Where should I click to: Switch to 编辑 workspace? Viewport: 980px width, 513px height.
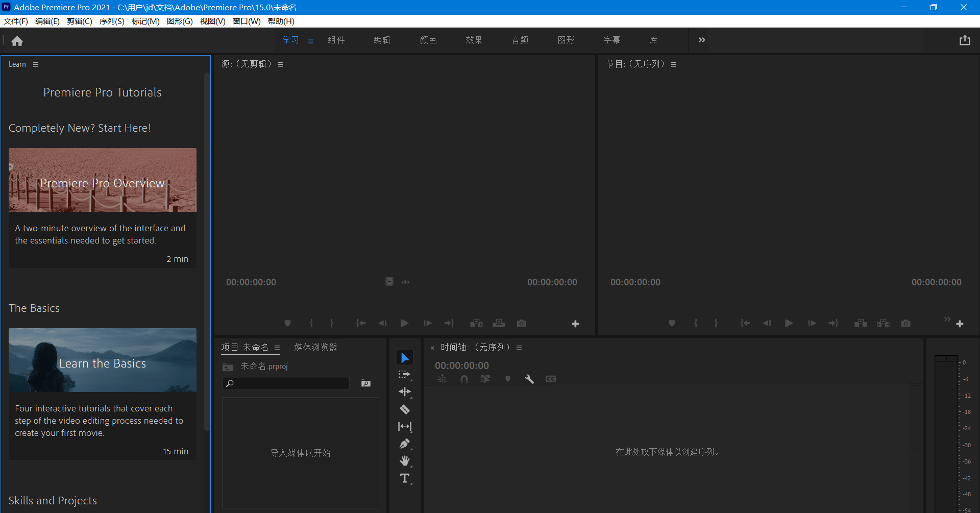coord(382,40)
